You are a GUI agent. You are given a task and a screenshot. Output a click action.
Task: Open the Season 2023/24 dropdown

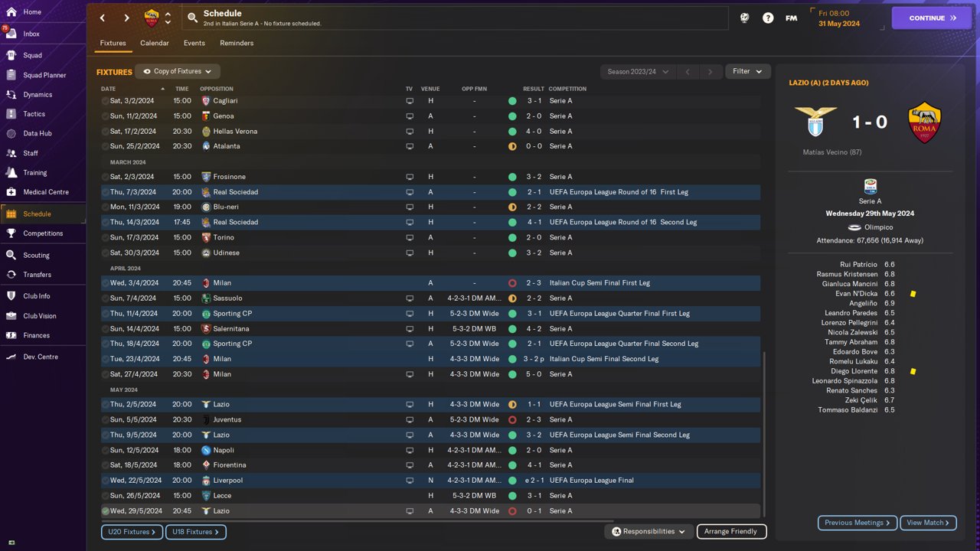tap(639, 72)
